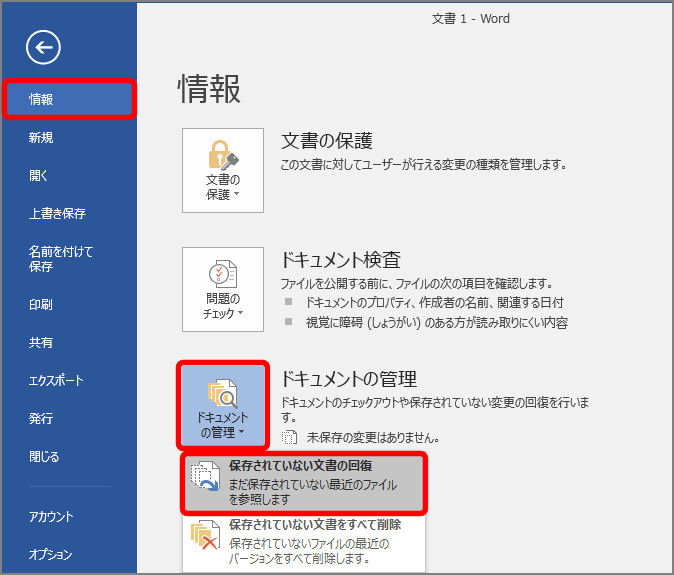Select 保存されていない文書の回復 menu entry
Image resolution: width=674 pixels, height=575 pixels.
pyautogui.click(x=304, y=483)
